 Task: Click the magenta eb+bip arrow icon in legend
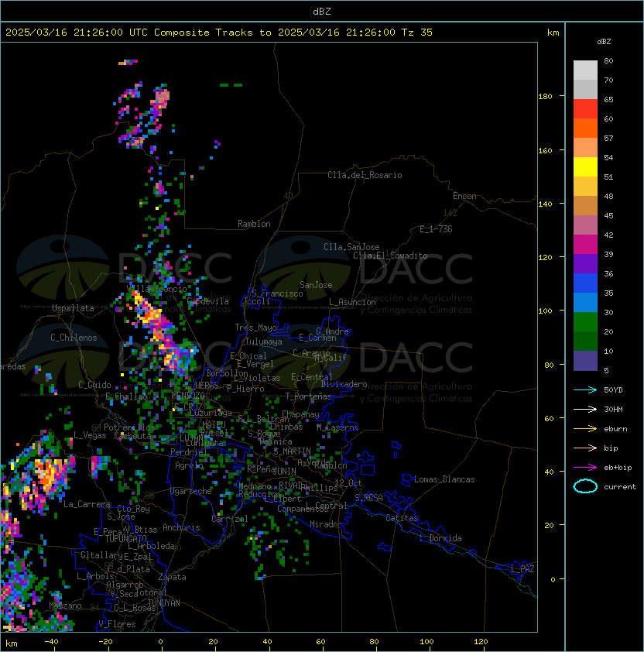tap(585, 468)
